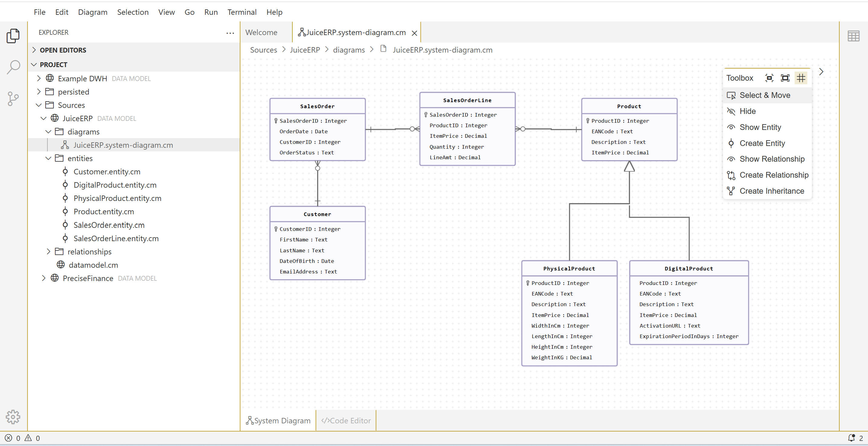Click the diagrams breadcrumb link

349,50
